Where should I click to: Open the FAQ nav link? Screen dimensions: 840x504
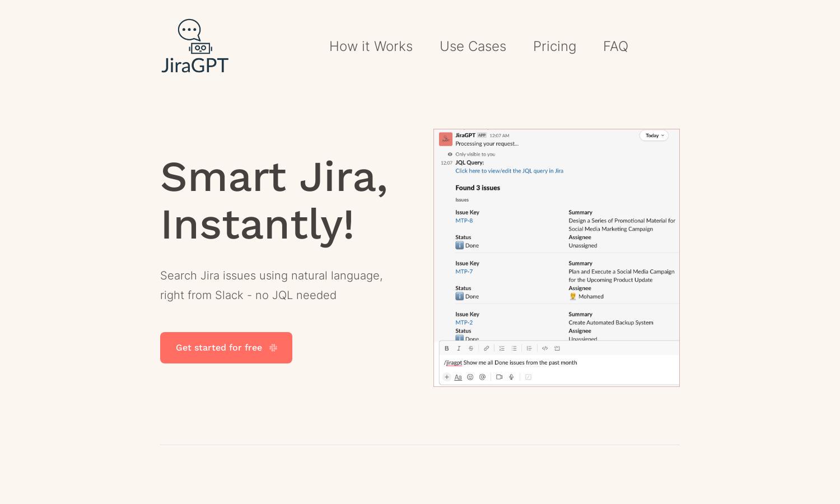(615, 46)
